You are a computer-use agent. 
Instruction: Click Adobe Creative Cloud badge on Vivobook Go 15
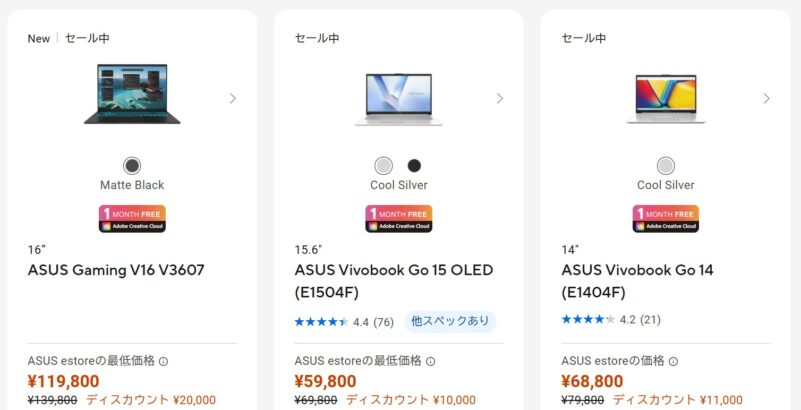point(399,218)
